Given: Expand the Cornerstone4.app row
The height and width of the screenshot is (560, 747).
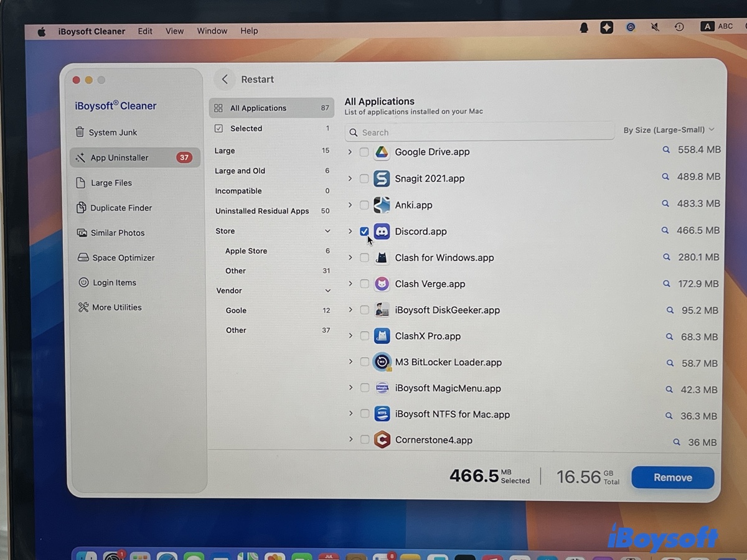Looking at the screenshot, I should pos(350,439).
